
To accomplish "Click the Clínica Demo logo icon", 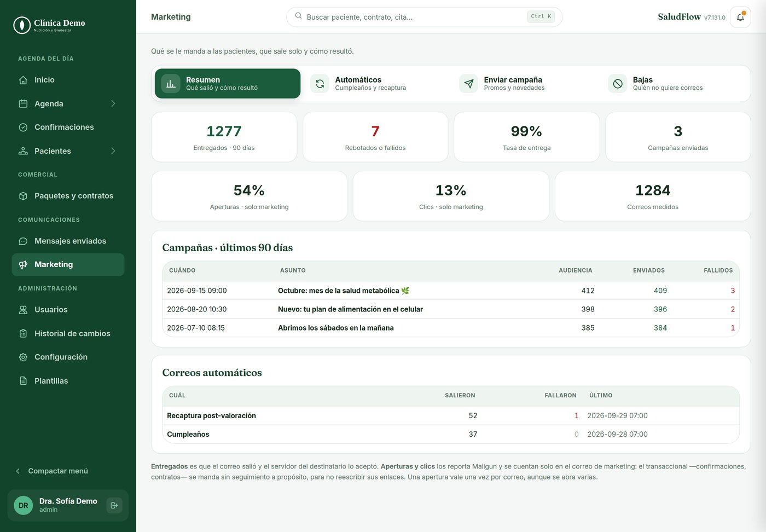I will coord(22,25).
